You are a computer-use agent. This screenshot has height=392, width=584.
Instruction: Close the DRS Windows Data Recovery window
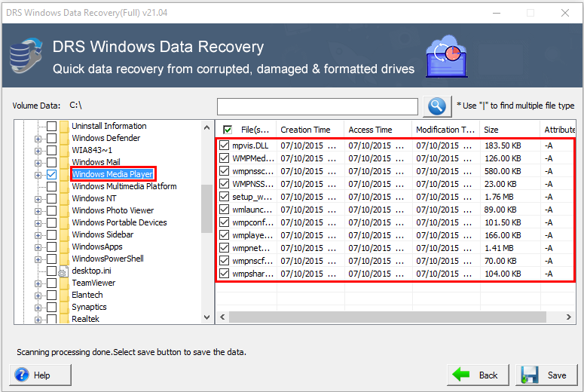[564, 13]
